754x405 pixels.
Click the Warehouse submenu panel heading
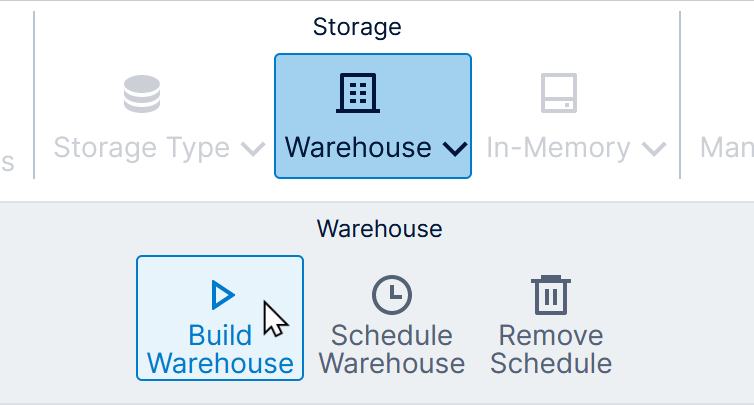[x=379, y=229]
